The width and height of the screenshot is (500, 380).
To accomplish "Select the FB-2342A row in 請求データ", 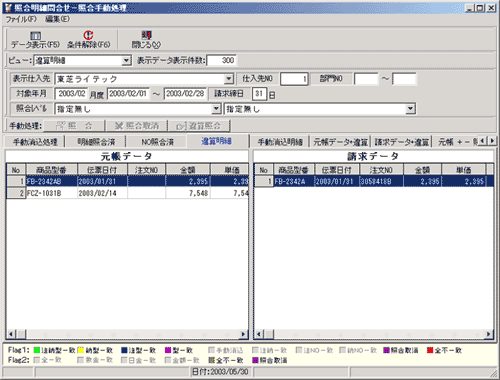I will point(373,181).
